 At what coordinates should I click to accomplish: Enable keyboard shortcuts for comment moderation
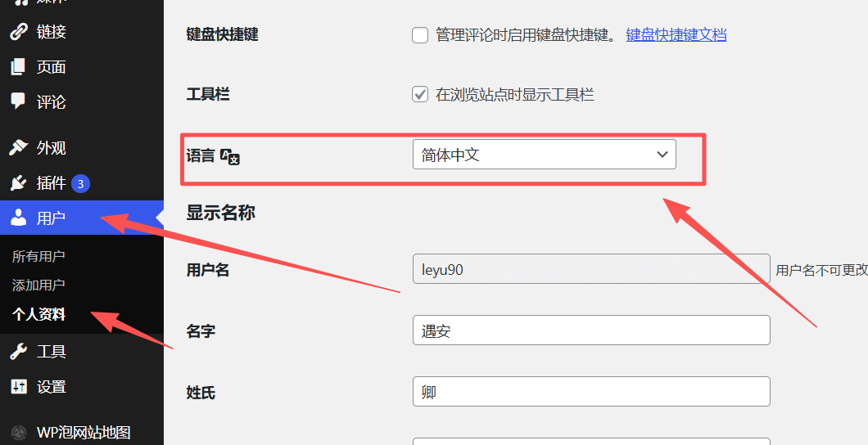pyautogui.click(x=420, y=35)
